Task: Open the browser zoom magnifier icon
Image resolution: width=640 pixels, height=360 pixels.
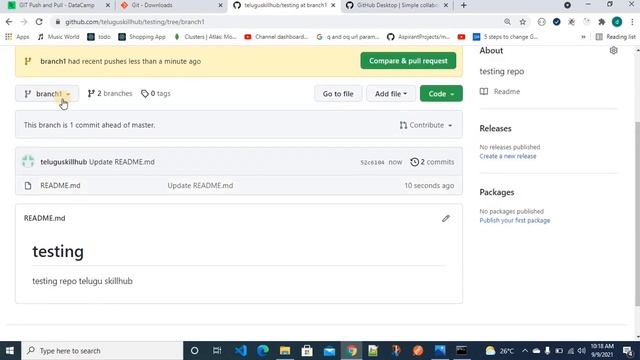Action: pyautogui.click(x=507, y=22)
